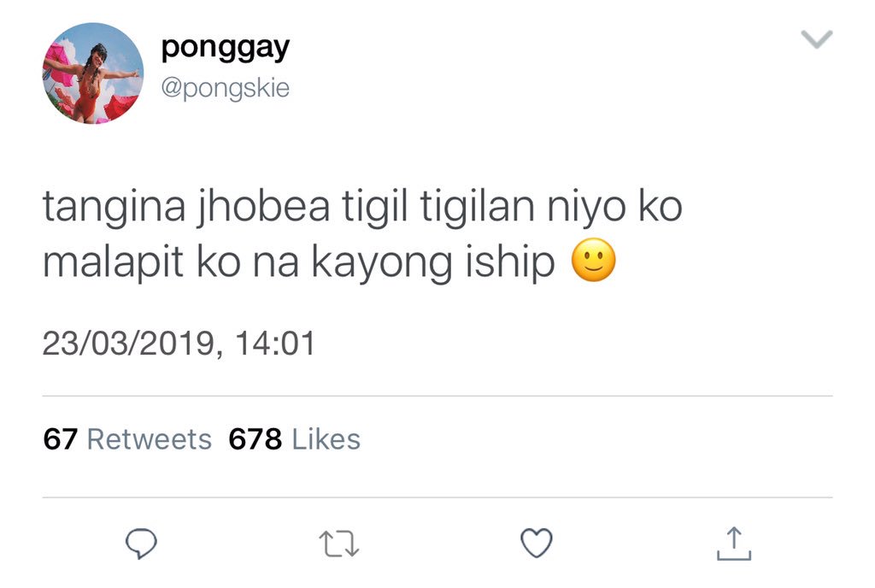The height and width of the screenshot is (588, 875).
Task: Click the number 678 beside Likes
Action: [x=255, y=439]
